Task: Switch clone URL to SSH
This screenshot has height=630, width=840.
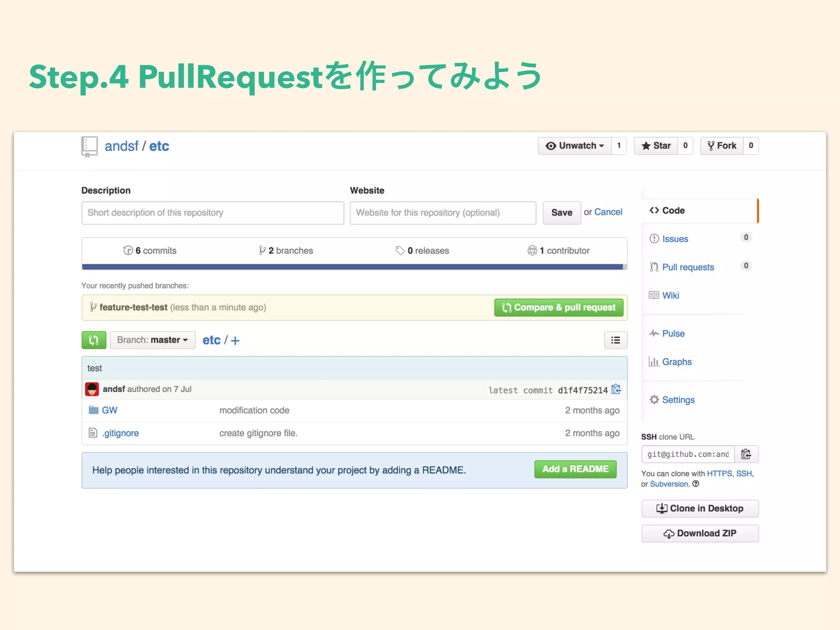Action: click(744, 473)
